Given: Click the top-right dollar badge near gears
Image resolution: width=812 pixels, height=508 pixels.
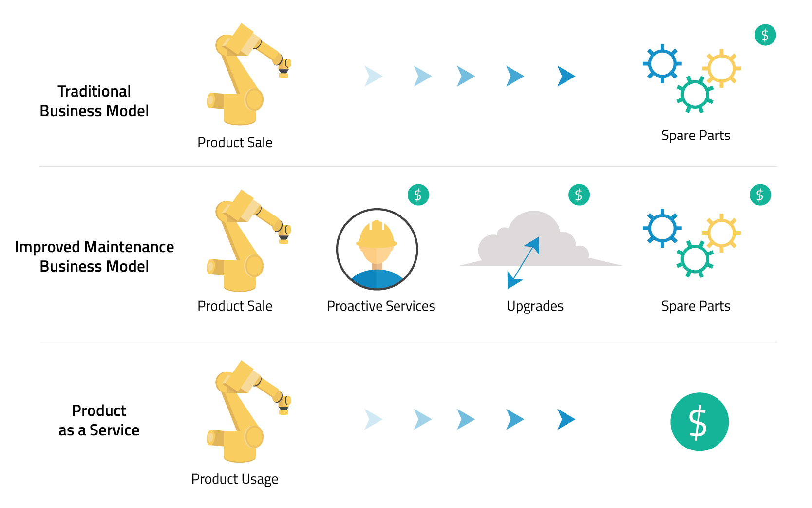Looking at the screenshot, I should tap(765, 35).
